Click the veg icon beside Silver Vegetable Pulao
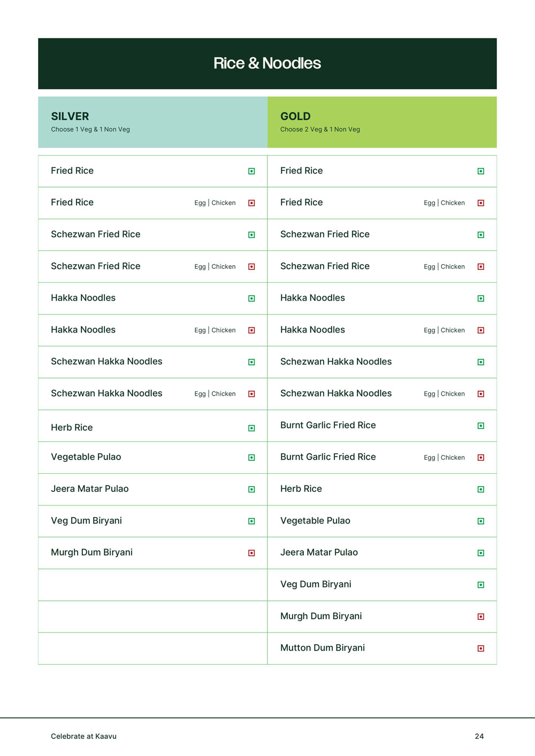 click(251, 458)
